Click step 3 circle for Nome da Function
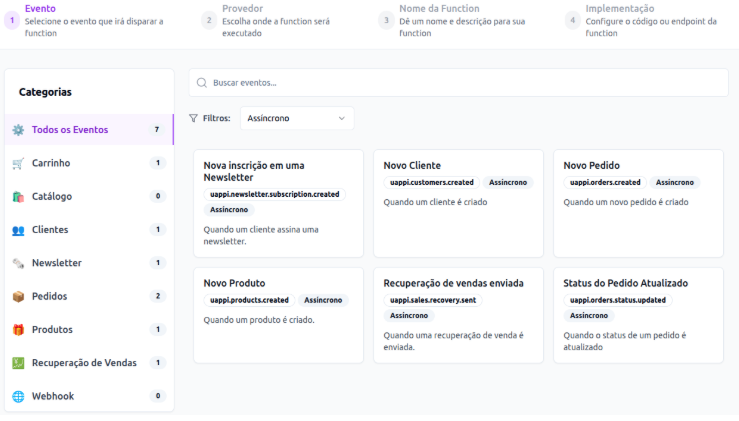The height and width of the screenshot is (421, 739). pyautogui.click(x=386, y=20)
